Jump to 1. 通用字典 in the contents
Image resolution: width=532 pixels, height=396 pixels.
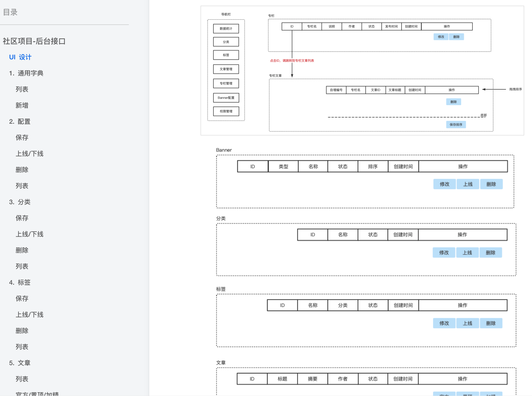26,73
